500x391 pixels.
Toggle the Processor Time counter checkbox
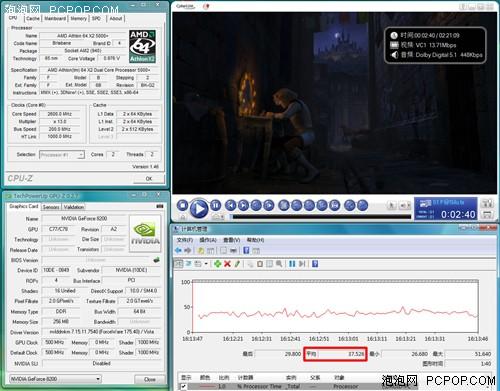tap(183, 386)
